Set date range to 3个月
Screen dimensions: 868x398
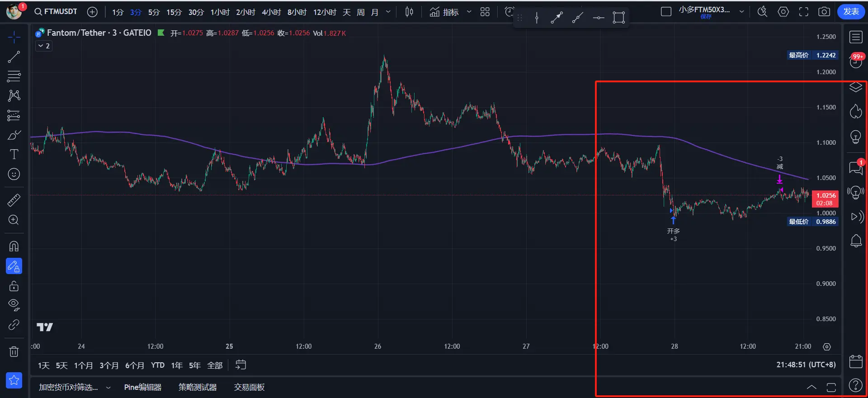point(109,365)
